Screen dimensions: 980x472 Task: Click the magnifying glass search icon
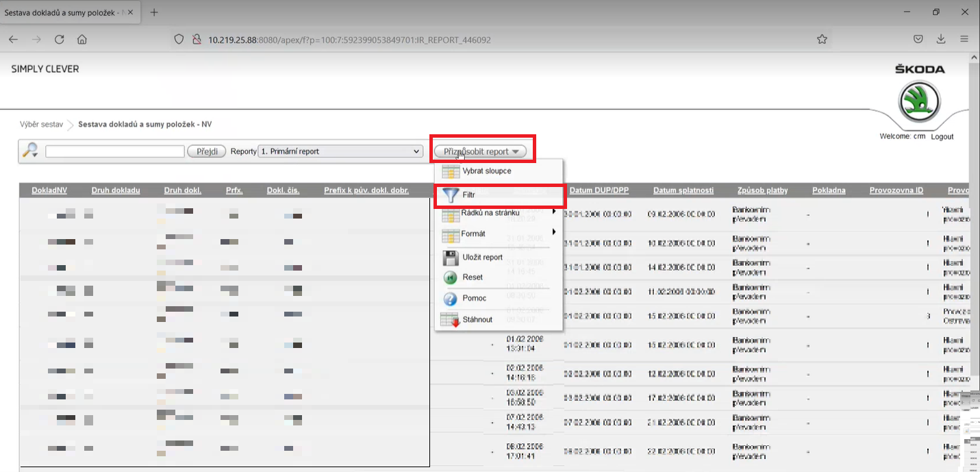(29, 151)
